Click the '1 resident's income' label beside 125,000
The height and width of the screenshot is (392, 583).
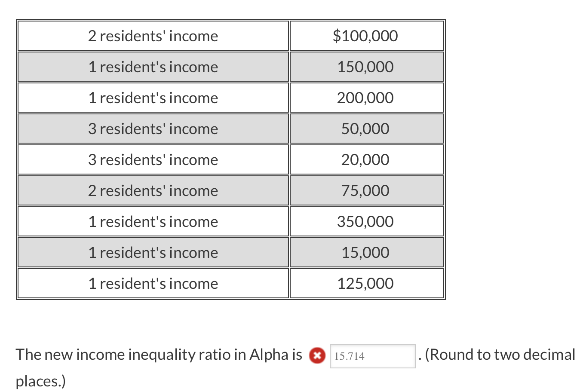(153, 283)
